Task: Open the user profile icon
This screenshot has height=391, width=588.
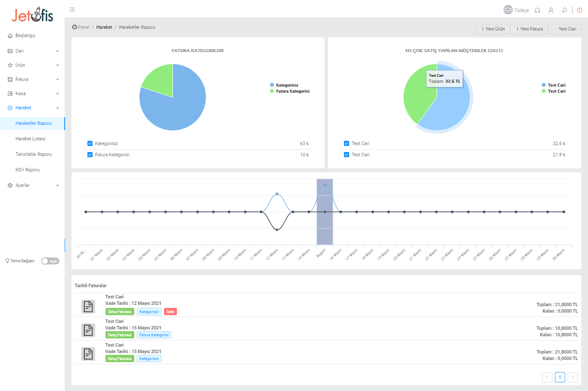Action: point(551,10)
